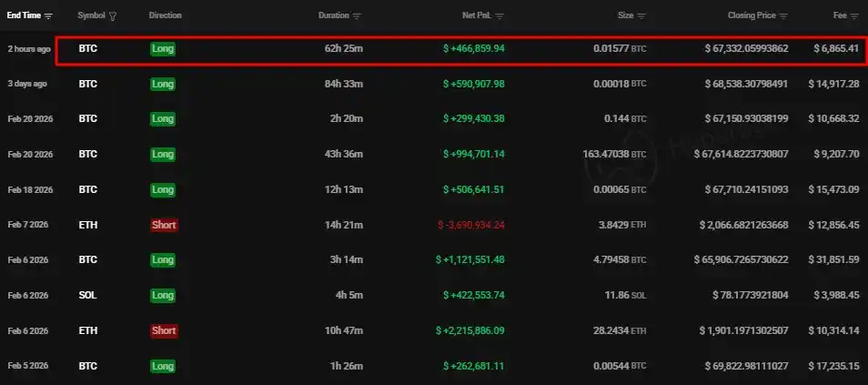
Task: Select the closing price $ 67,332.05993862
Action: [746, 49]
